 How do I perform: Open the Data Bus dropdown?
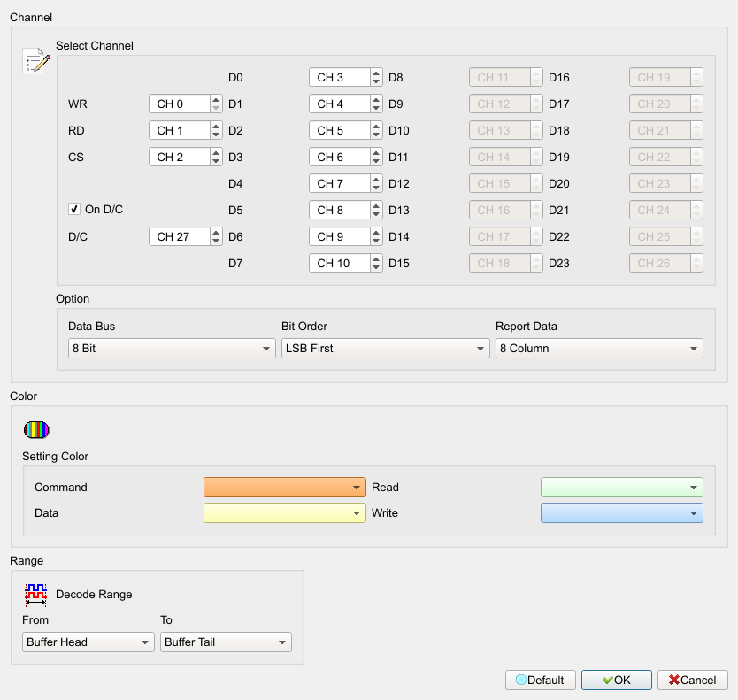click(x=172, y=349)
